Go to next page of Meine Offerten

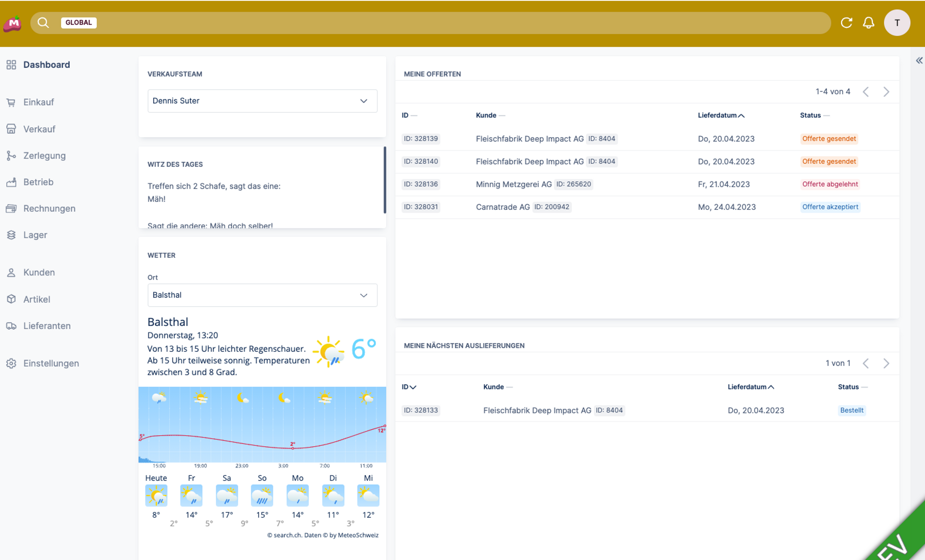point(886,92)
